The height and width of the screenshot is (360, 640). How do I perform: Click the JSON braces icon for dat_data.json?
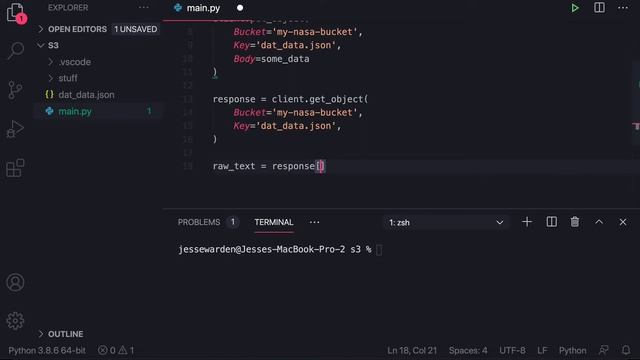click(49, 95)
